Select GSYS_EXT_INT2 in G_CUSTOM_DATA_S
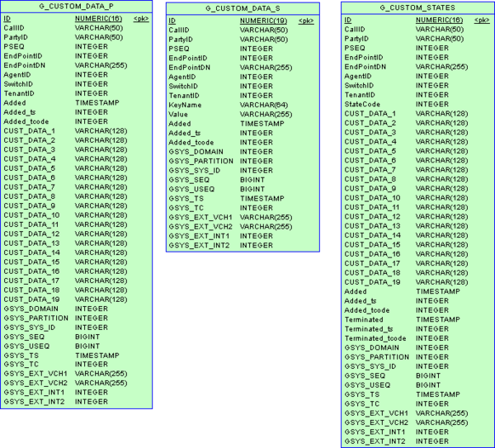Screen dimensions: 495x448 tap(199, 246)
